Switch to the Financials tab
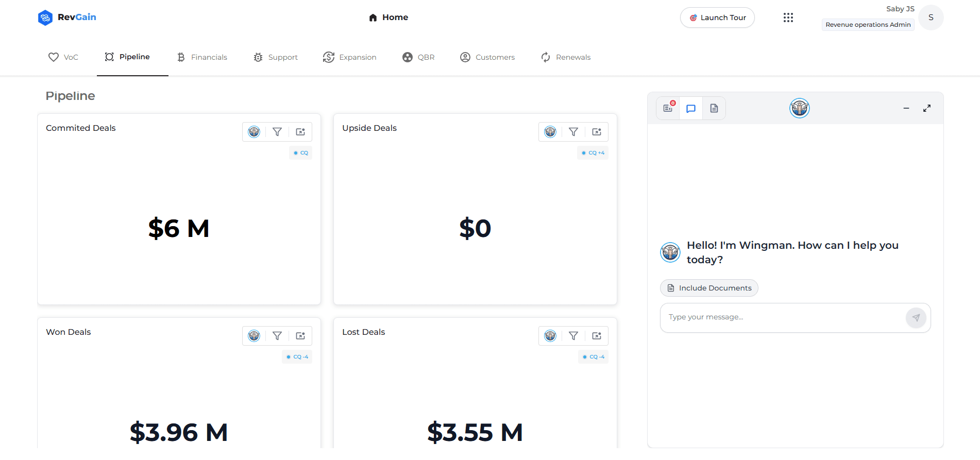The image size is (980, 460). pos(202,57)
